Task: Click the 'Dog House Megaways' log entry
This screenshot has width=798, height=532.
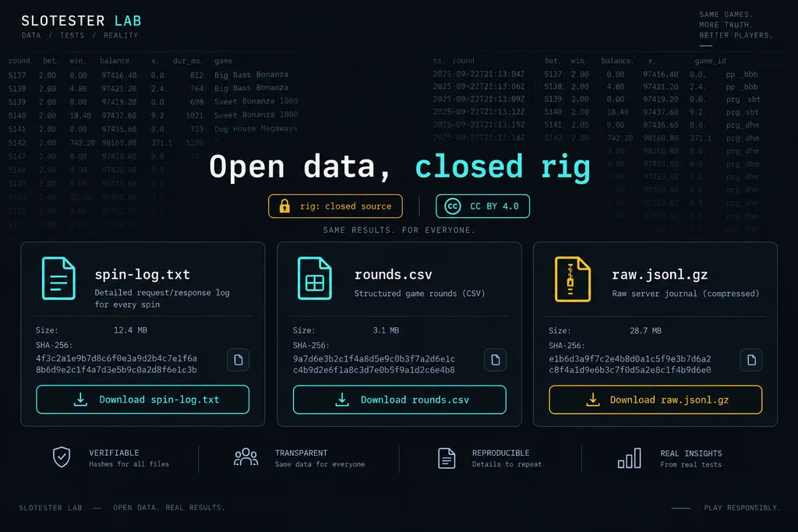Action: [256, 129]
